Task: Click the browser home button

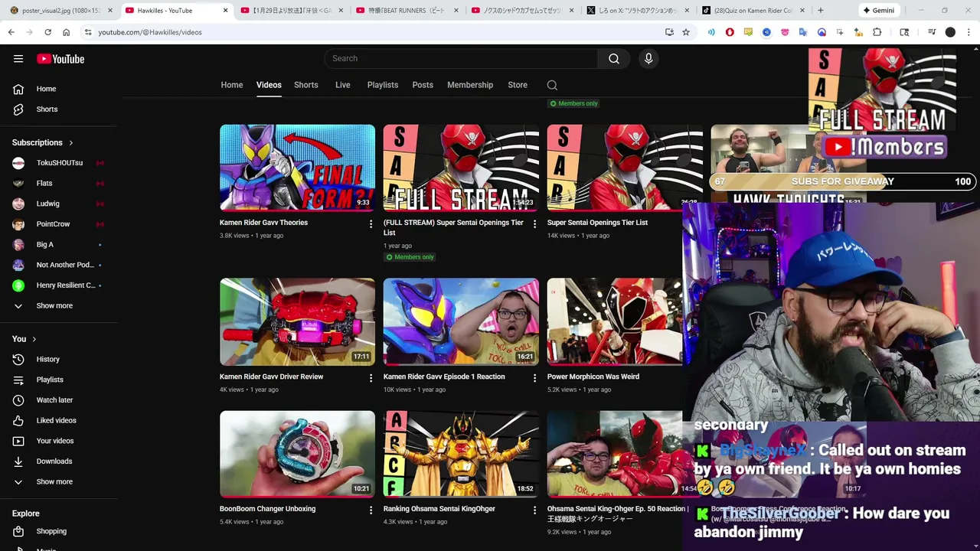Action: (x=67, y=32)
